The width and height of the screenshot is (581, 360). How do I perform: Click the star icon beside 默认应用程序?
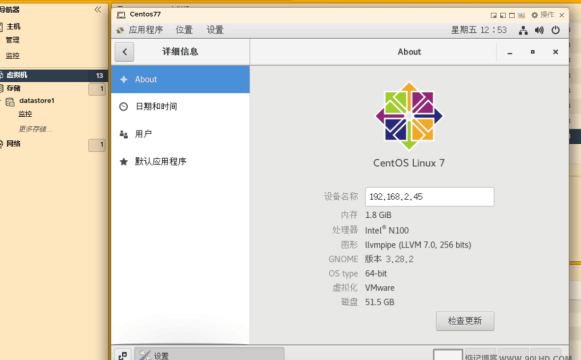[x=124, y=161]
